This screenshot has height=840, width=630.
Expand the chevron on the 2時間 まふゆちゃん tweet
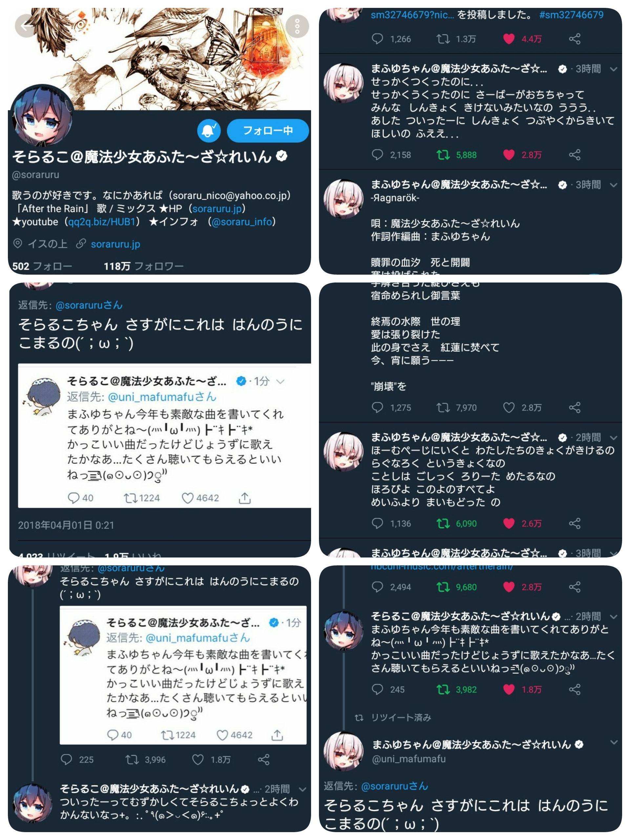click(x=613, y=438)
